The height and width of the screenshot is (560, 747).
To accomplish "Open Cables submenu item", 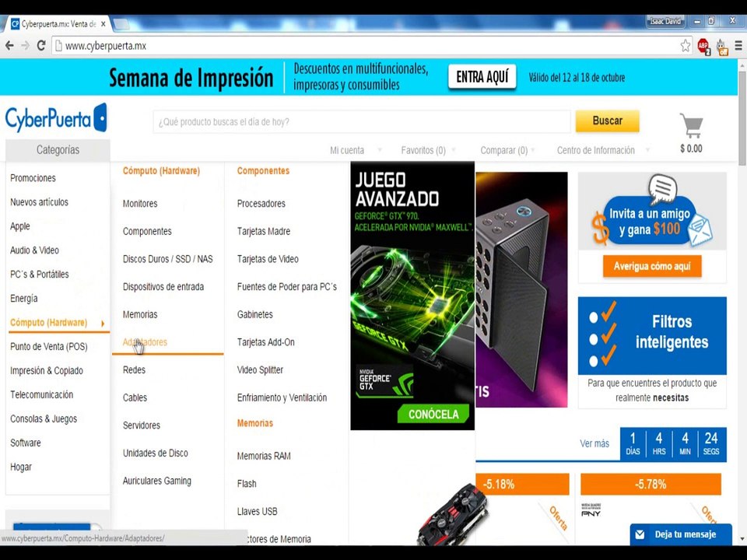I will click(x=135, y=397).
